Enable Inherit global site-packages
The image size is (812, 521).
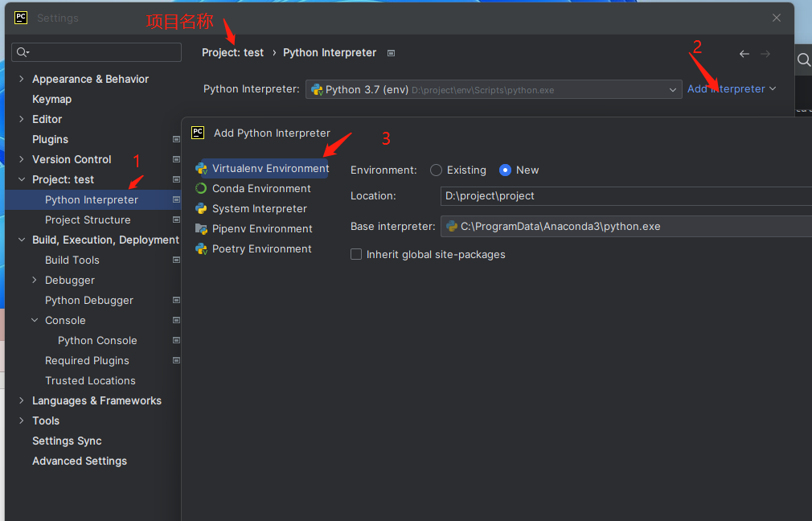pos(355,254)
